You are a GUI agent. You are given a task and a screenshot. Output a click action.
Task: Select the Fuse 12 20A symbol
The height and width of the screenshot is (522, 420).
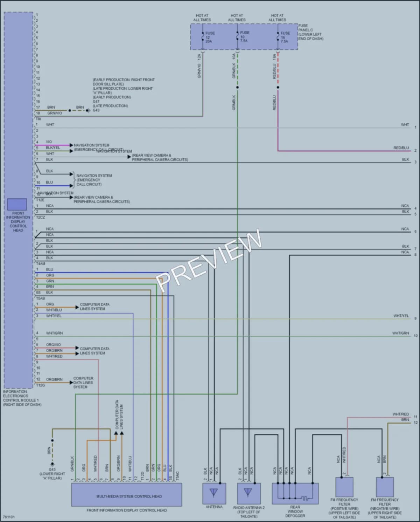click(203, 37)
